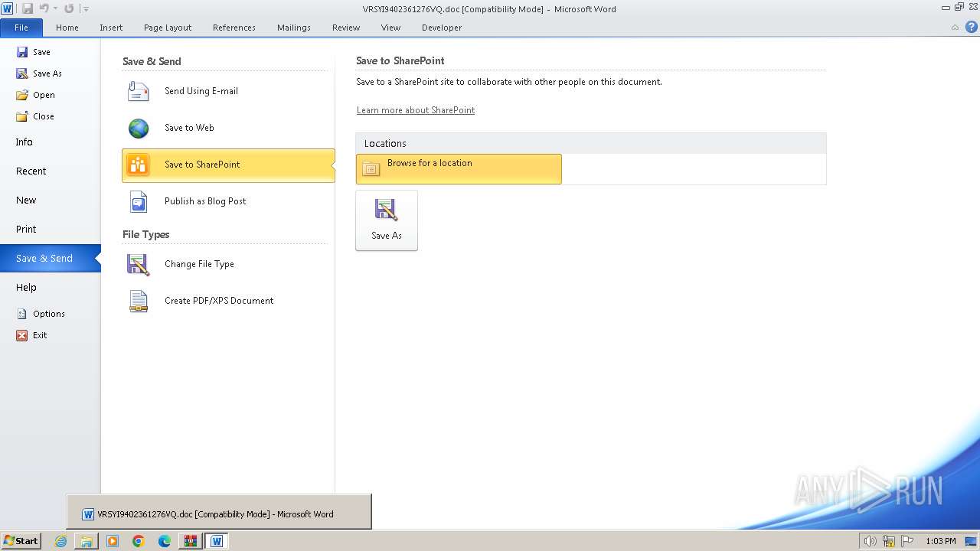Open the File tab
980x551 pixels.
[21, 28]
